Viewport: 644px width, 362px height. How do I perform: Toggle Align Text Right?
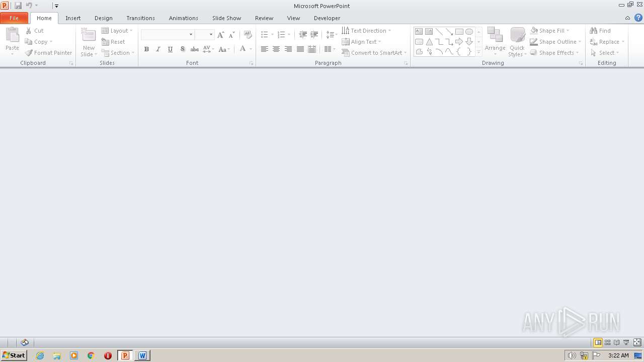(288, 49)
